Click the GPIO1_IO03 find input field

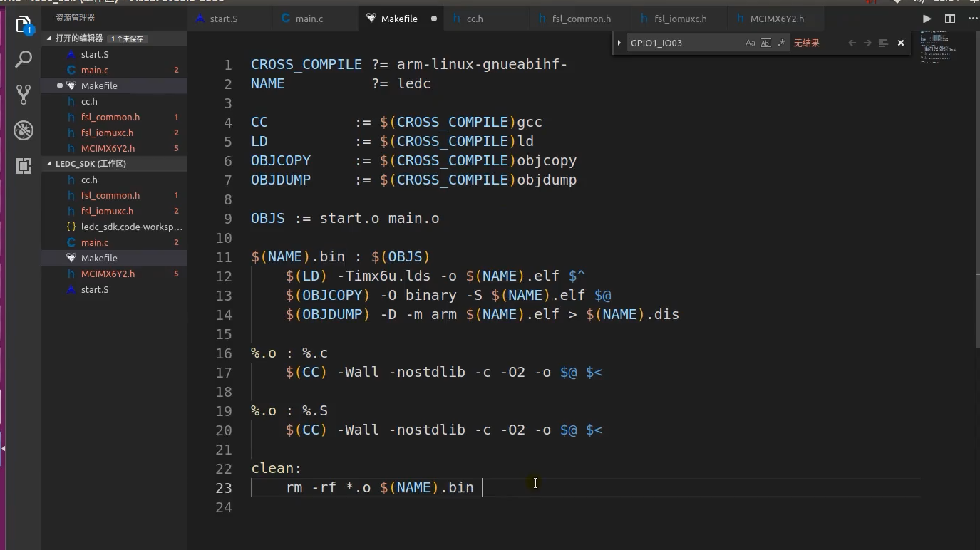(x=683, y=43)
